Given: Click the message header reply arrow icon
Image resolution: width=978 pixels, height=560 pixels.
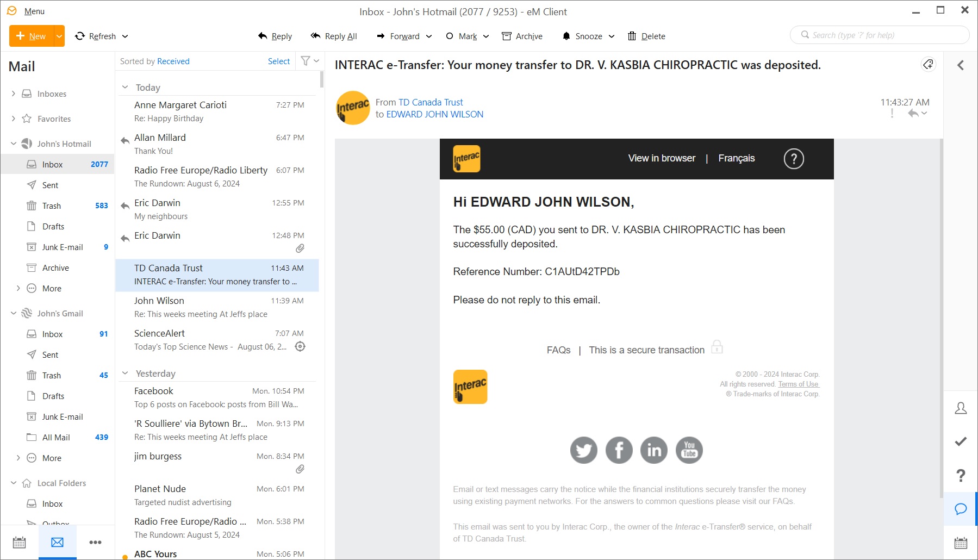Looking at the screenshot, I should tap(913, 113).
